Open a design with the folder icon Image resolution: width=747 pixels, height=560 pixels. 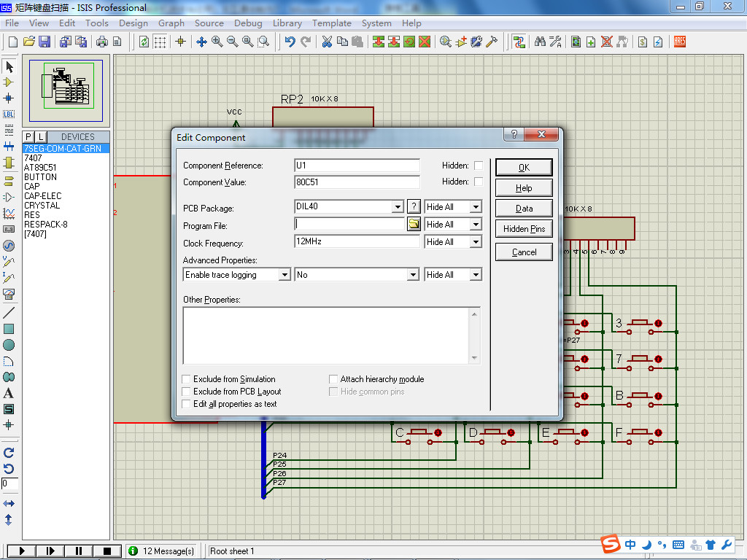coord(28,42)
